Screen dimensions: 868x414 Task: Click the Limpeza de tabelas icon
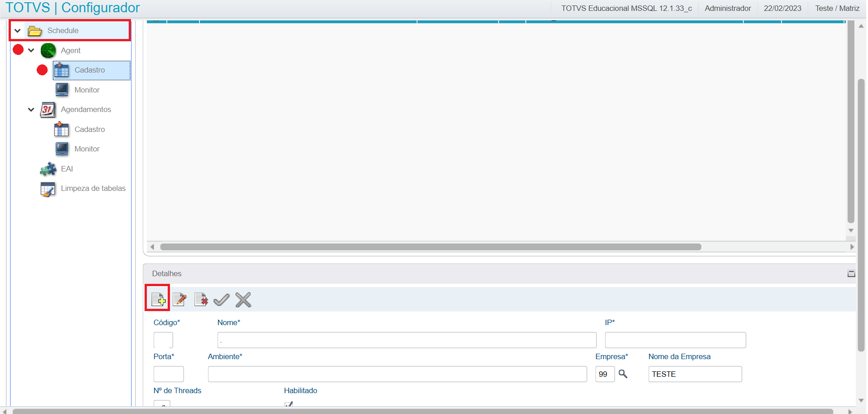(48, 189)
